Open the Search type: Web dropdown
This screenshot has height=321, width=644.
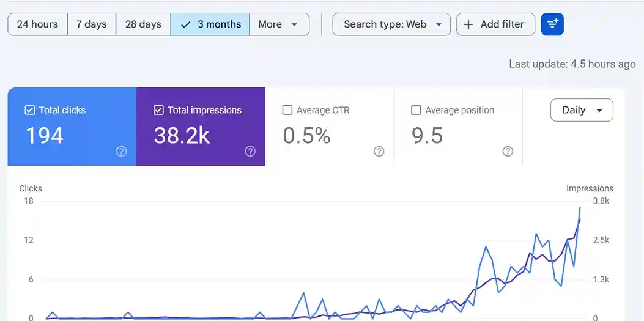(391, 24)
